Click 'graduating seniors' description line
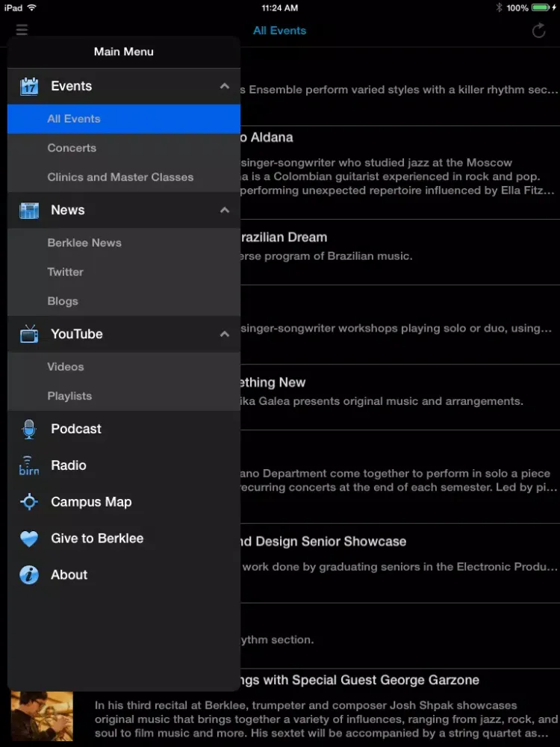The image size is (560, 747). [399, 566]
